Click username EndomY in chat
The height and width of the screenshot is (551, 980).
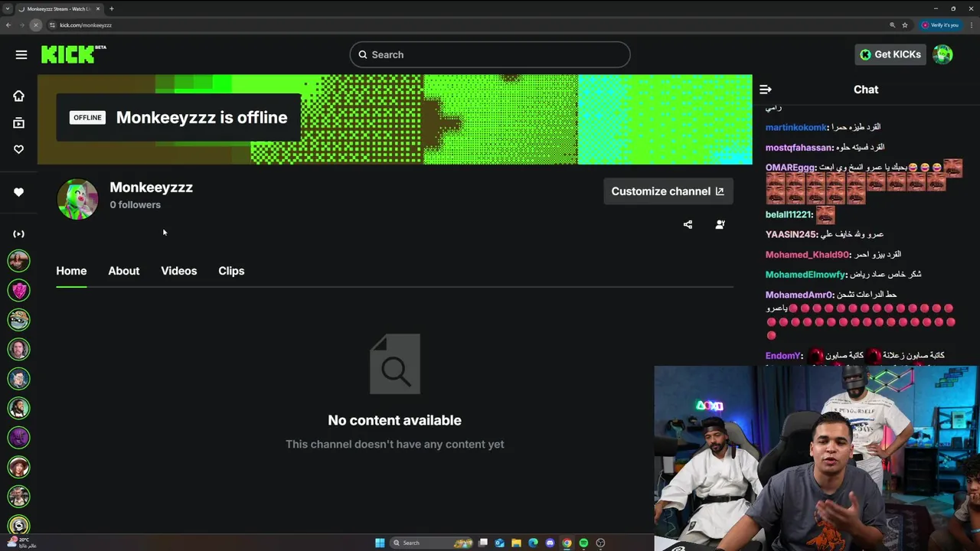(782, 356)
